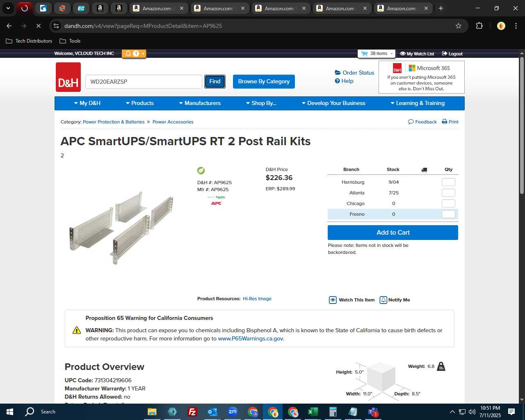This screenshot has height=420, width=525.
Task: Open My Watch List
Action: [417, 54]
